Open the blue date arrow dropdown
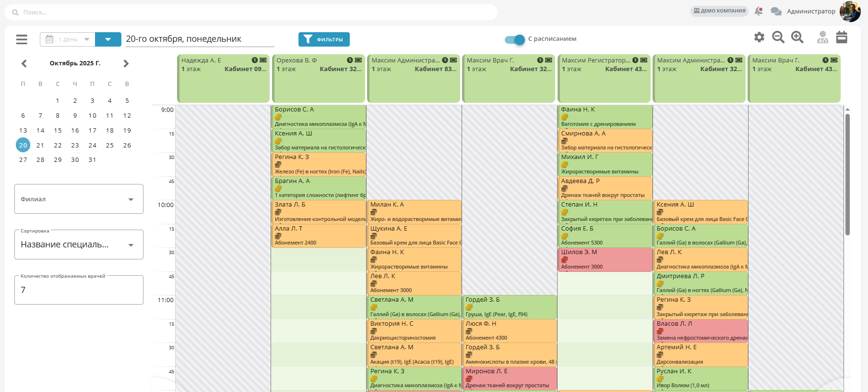This screenshot has width=868, height=392. [108, 39]
